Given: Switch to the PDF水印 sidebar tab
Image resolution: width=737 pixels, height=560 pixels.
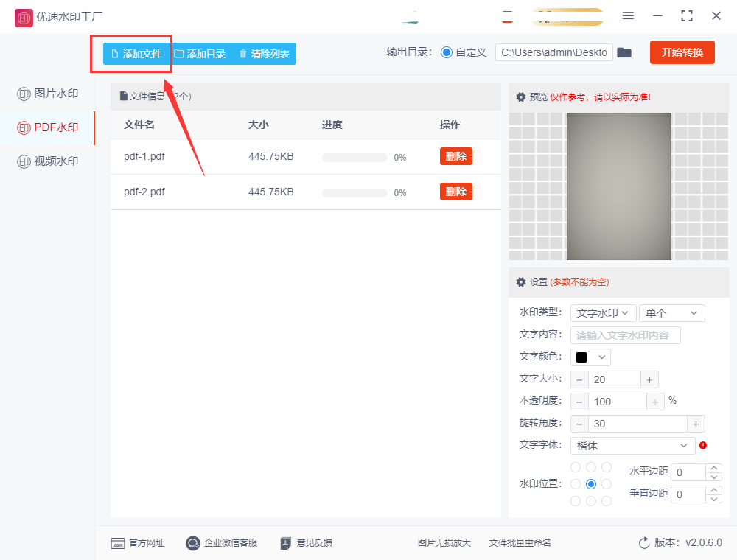Looking at the screenshot, I should [x=47, y=127].
